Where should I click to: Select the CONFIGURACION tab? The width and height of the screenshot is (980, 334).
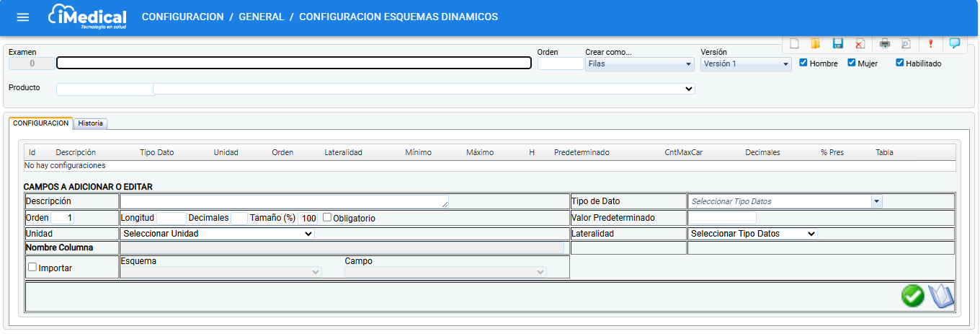pos(40,123)
